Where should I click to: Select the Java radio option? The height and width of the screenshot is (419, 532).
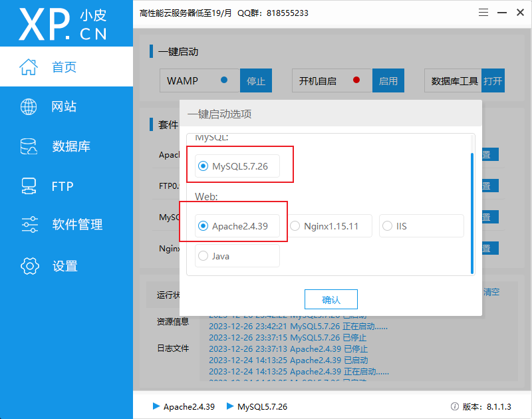(x=237, y=255)
